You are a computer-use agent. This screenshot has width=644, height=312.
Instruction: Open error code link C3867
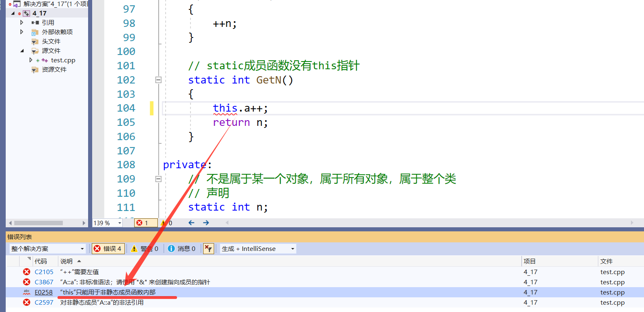click(x=44, y=282)
